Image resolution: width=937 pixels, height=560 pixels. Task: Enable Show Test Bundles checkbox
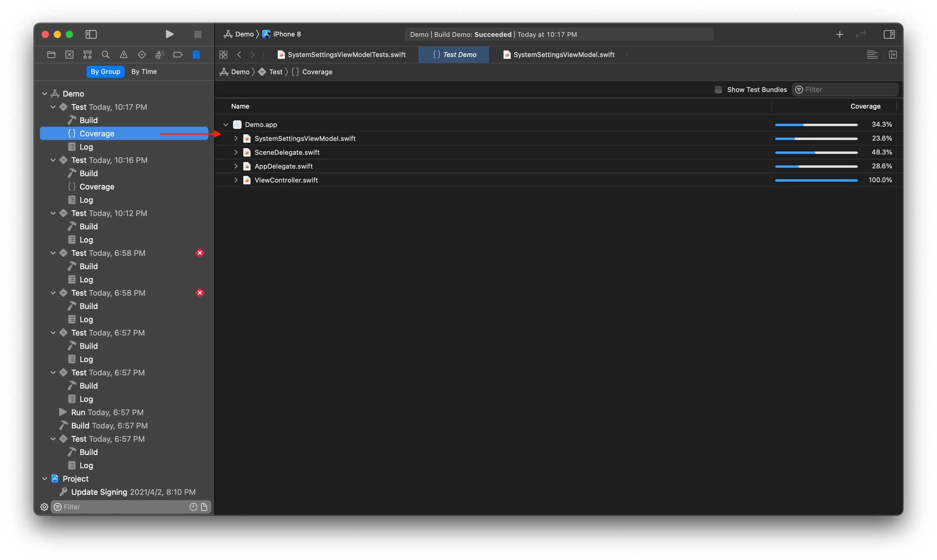point(718,89)
